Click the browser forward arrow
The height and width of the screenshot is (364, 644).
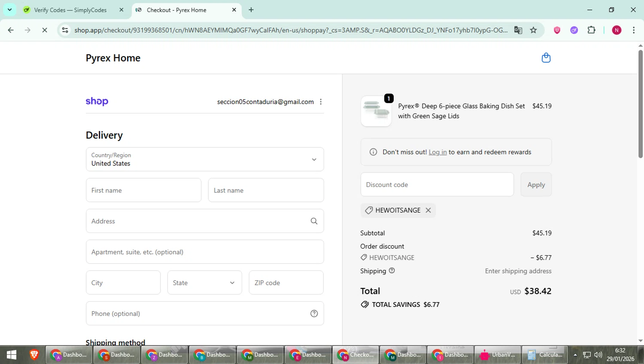(x=27, y=30)
